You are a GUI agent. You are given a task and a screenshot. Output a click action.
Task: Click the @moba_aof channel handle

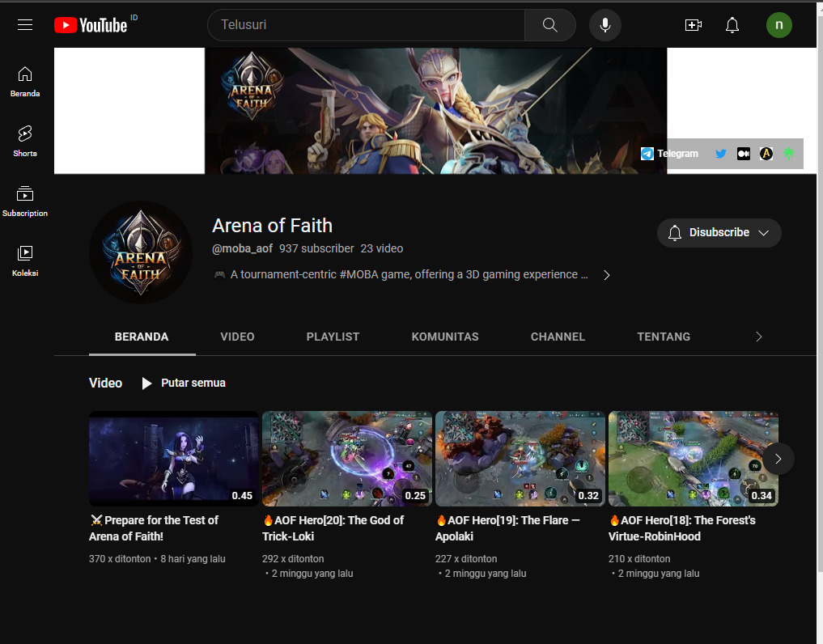242,249
